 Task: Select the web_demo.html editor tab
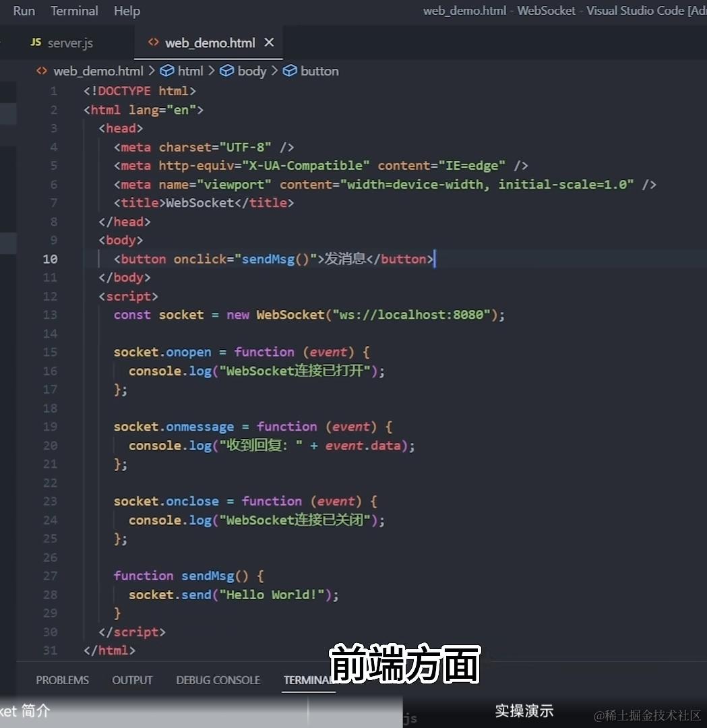[210, 43]
